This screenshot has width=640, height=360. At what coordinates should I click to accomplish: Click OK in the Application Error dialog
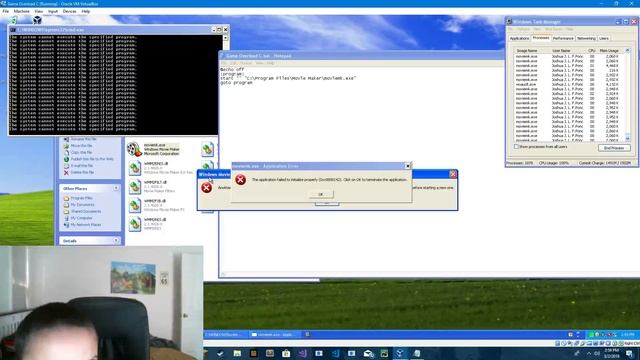coord(321,194)
